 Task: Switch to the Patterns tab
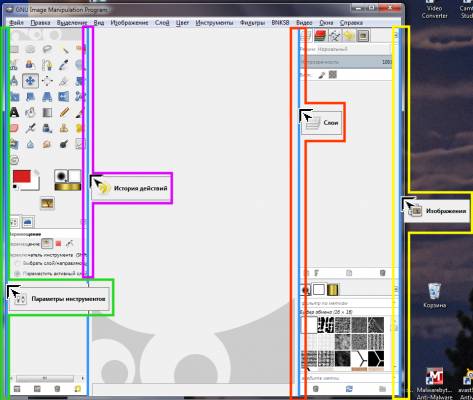319,290
